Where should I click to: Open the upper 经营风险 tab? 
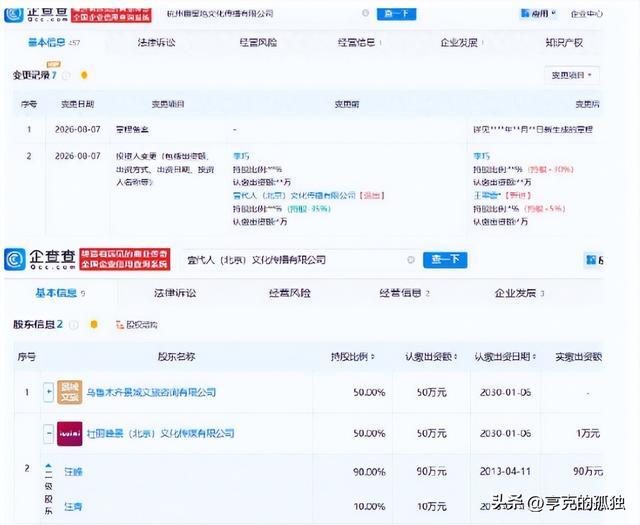pos(258,42)
